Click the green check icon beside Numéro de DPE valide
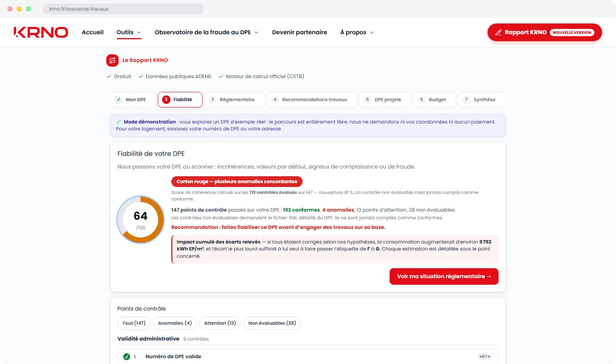616x364 pixels. 127,357
